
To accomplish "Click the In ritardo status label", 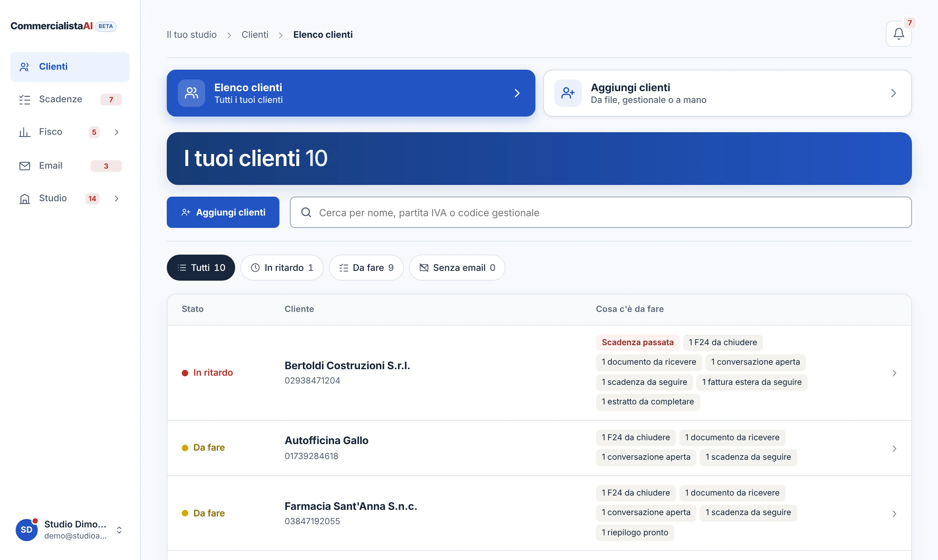I will coord(213,372).
